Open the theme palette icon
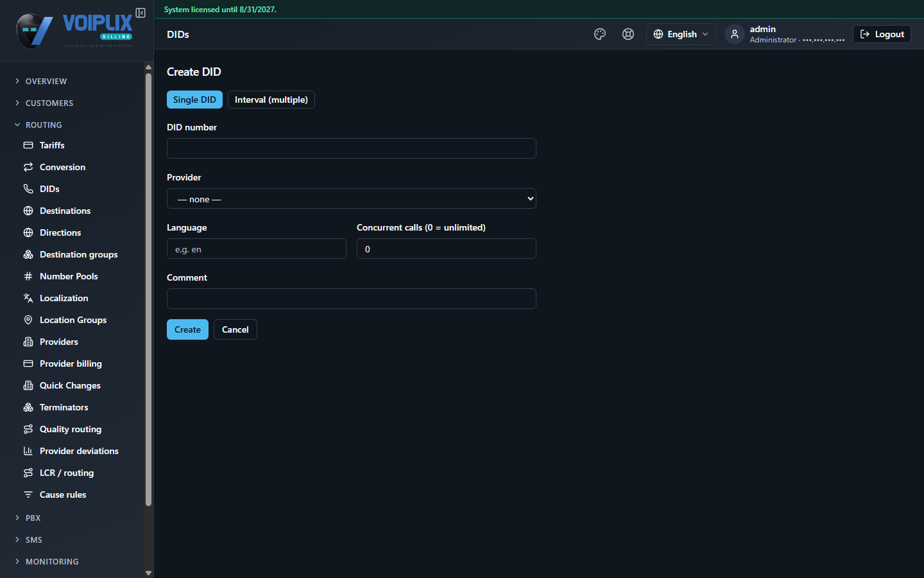 point(600,34)
